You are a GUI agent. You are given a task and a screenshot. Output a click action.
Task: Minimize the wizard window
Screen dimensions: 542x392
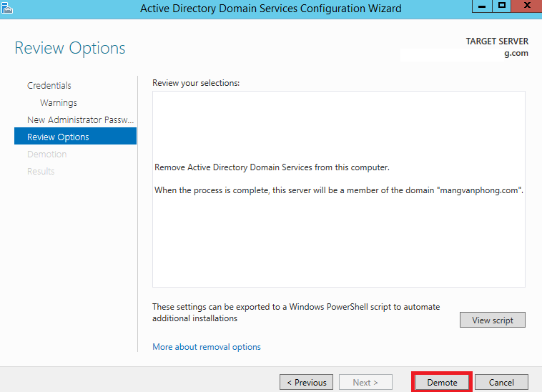(x=482, y=6)
